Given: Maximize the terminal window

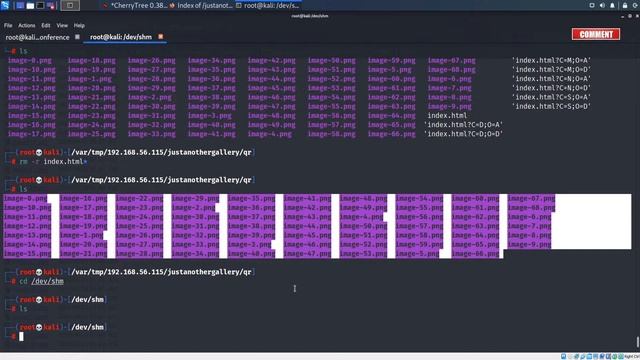Looking at the screenshot, I should 630,16.
